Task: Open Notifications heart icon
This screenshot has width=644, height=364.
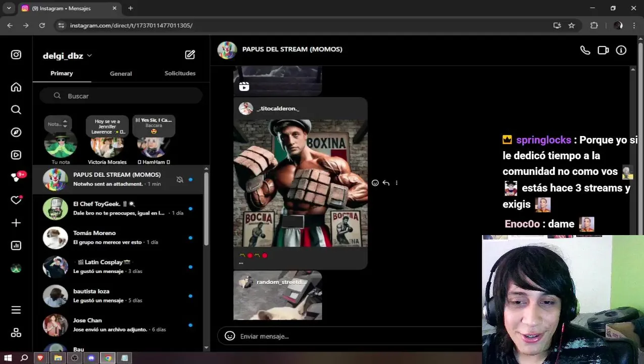Action: pyautogui.click(x=16, y=200)
